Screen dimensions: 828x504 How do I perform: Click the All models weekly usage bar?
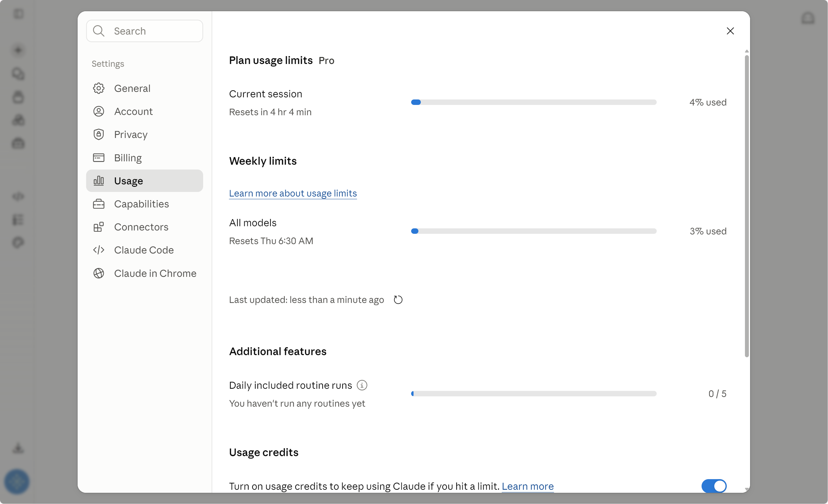click(x=534, y=231)
